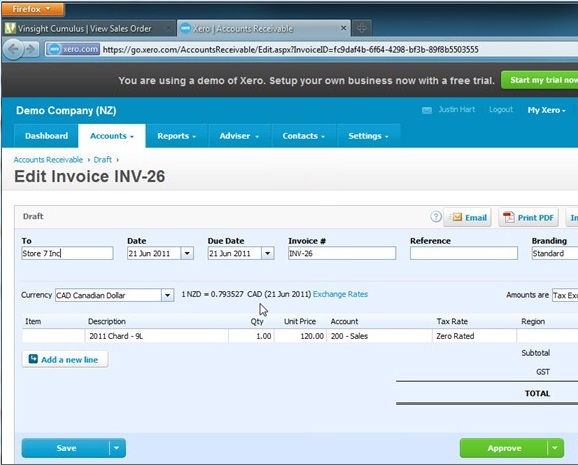Approve the invoice
578x465 pixels.
coord(504,448)
